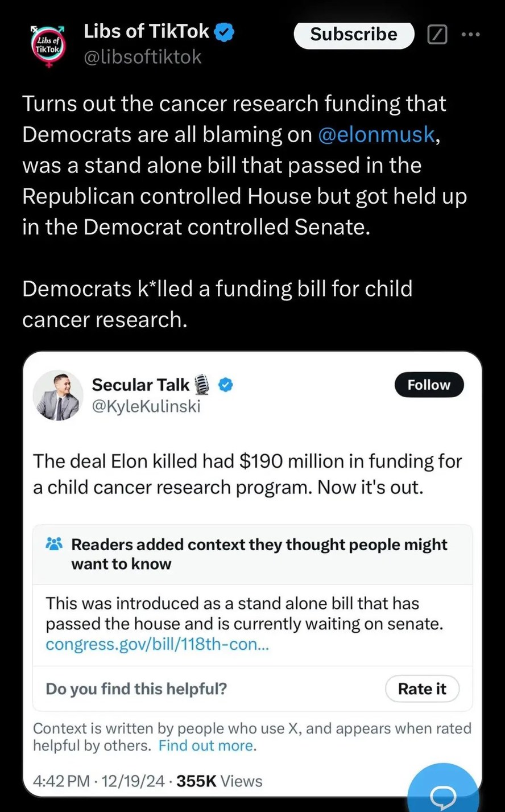Click the community notes people icon
505x812 pixels.
54,545
